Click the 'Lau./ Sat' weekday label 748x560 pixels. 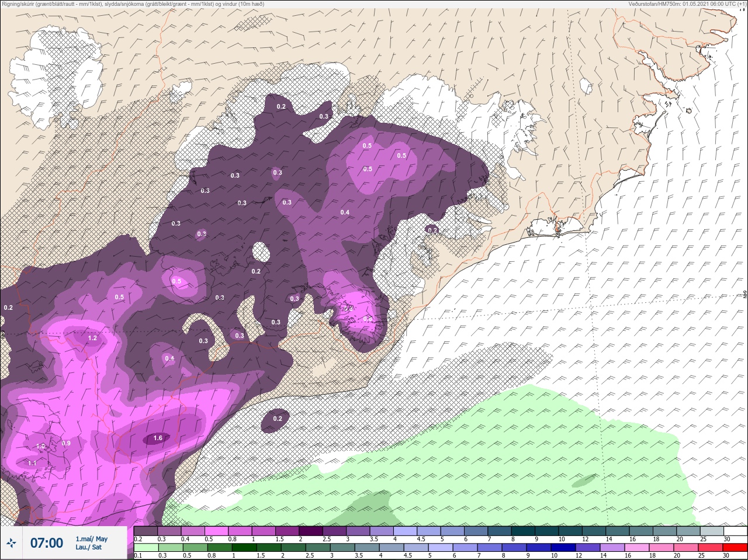[x=88, y=547]
